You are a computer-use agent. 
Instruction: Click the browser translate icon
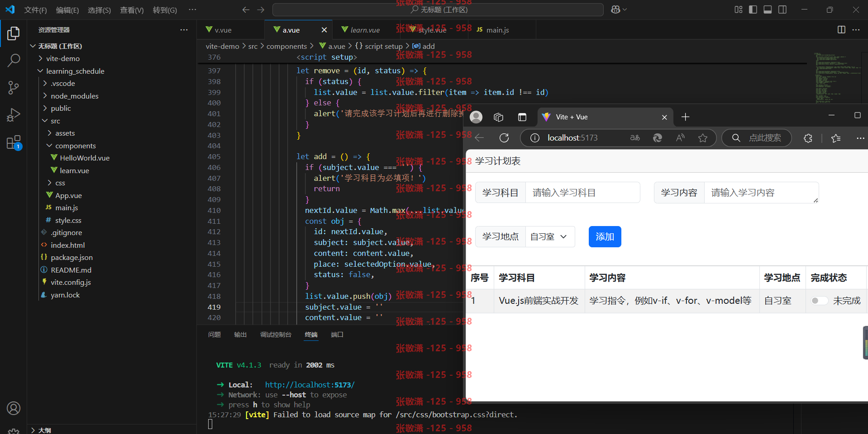[635, 138]
